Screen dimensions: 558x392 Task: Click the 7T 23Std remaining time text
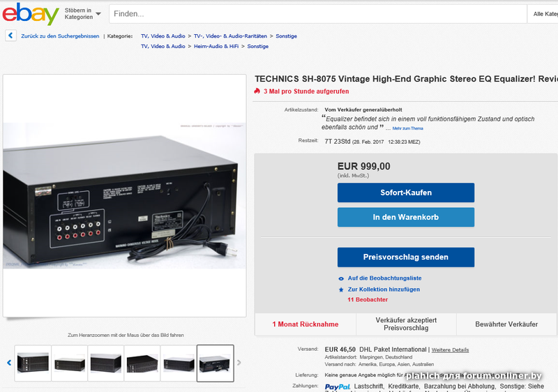point(338,141)
